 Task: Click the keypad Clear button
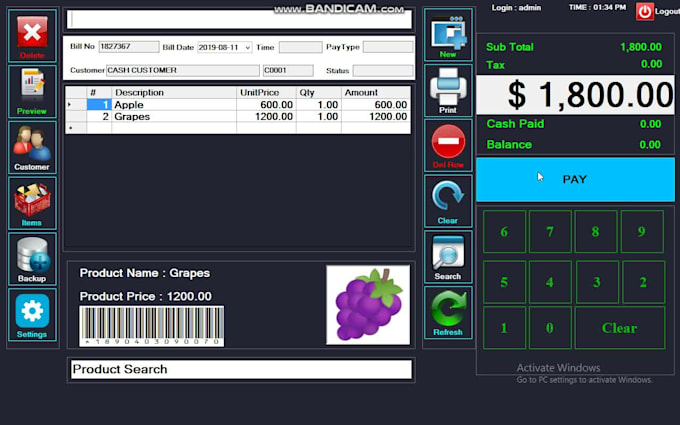coord(620,328)
